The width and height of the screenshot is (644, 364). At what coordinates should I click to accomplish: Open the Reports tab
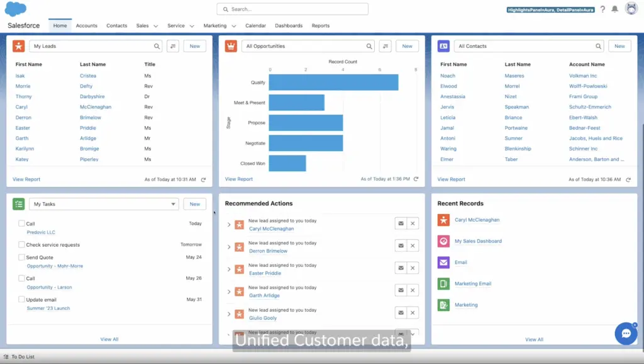coord(320,25)
